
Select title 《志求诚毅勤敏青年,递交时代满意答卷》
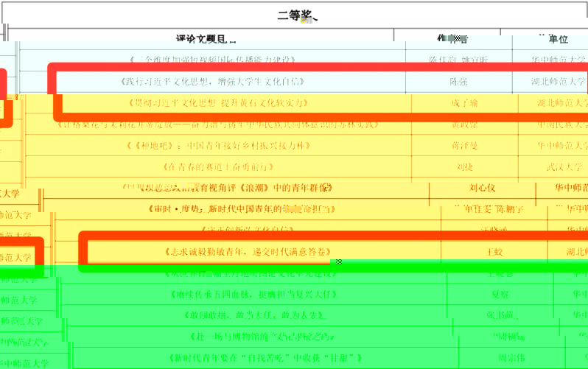248,252
